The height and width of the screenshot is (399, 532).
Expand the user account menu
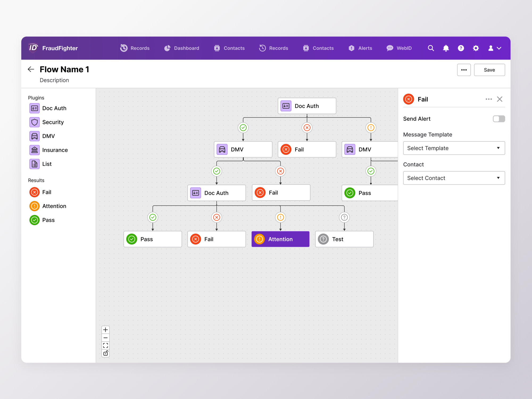[x=495, y=48]
